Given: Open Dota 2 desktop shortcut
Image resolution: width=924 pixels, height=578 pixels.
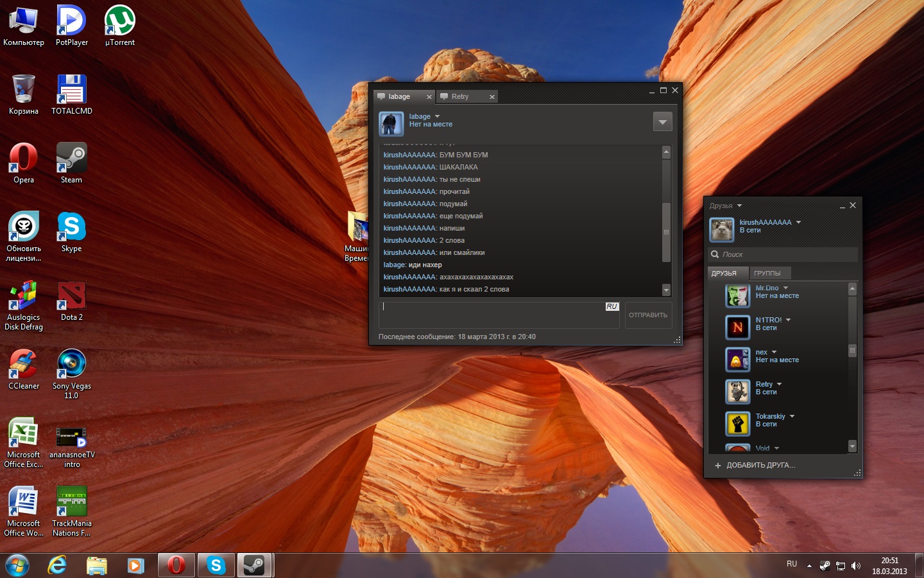Looking at the screenshot, I should point(71,297).
